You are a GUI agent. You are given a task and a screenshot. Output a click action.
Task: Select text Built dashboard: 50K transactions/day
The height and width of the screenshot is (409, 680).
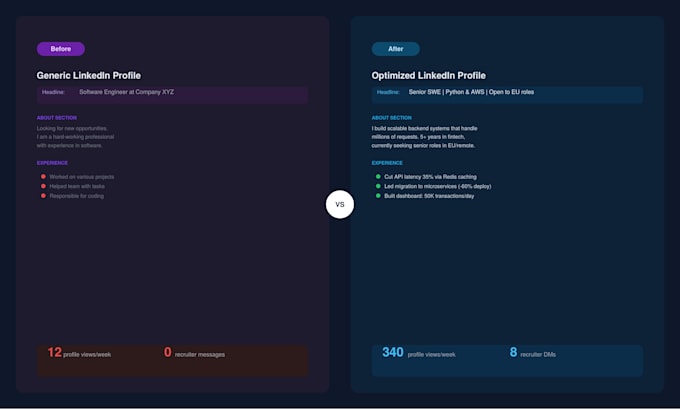pos(429,196)
